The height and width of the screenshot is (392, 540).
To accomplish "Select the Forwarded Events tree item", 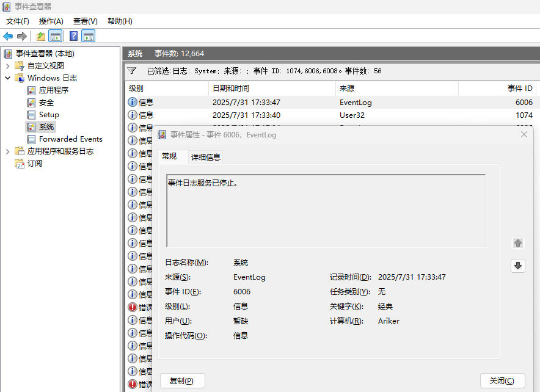I will 71,139.
